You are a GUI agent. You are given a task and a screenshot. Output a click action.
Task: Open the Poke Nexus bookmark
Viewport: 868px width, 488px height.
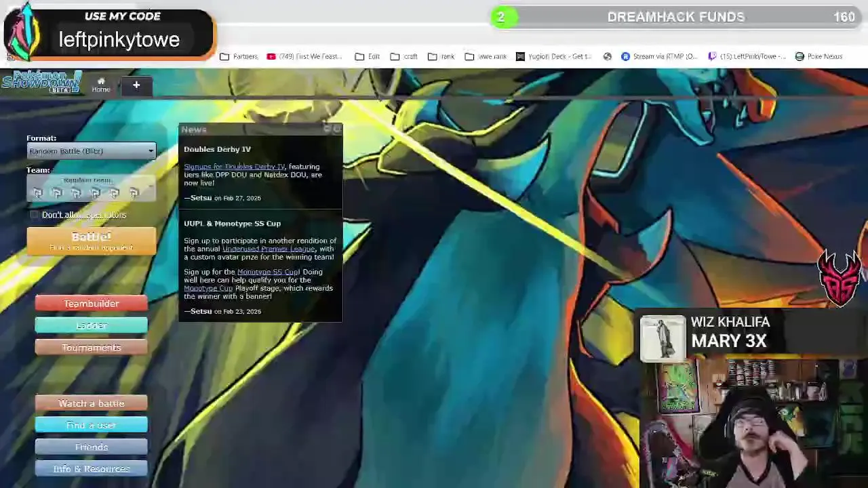click(x=818, y=56)
